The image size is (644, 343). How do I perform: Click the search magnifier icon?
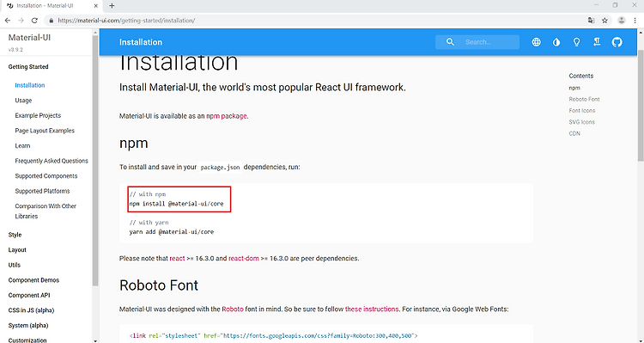click(450, 42)
